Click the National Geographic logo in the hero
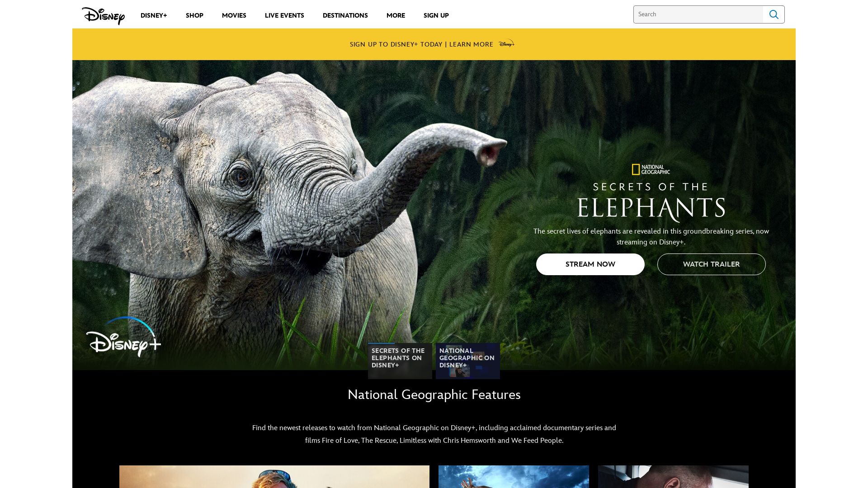868x488 pixels. 651,169
